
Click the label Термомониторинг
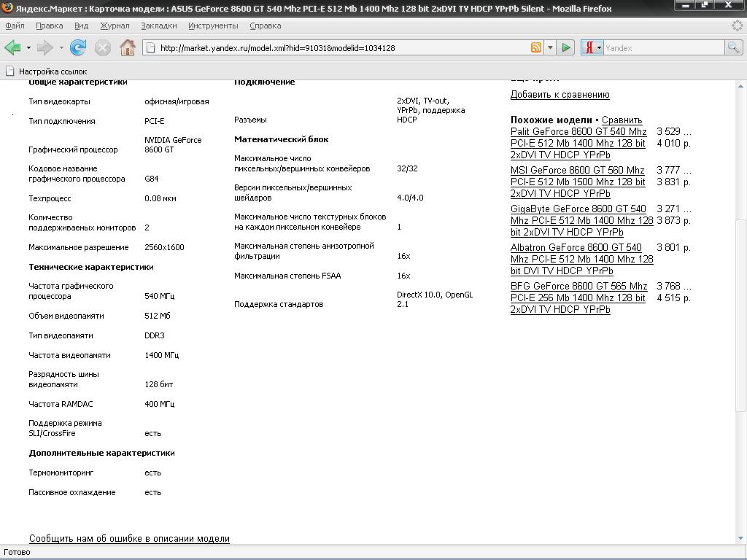[61, 472]
